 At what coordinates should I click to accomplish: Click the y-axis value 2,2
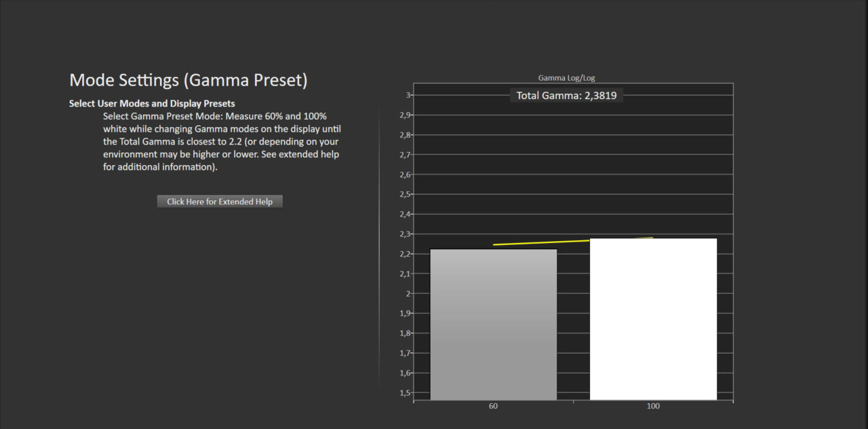[x=404, y=254]
